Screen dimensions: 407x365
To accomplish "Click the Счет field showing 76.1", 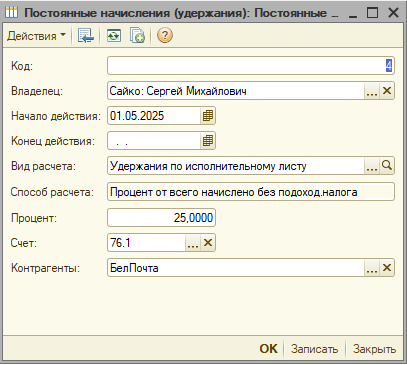I will [x=147, y=242].
